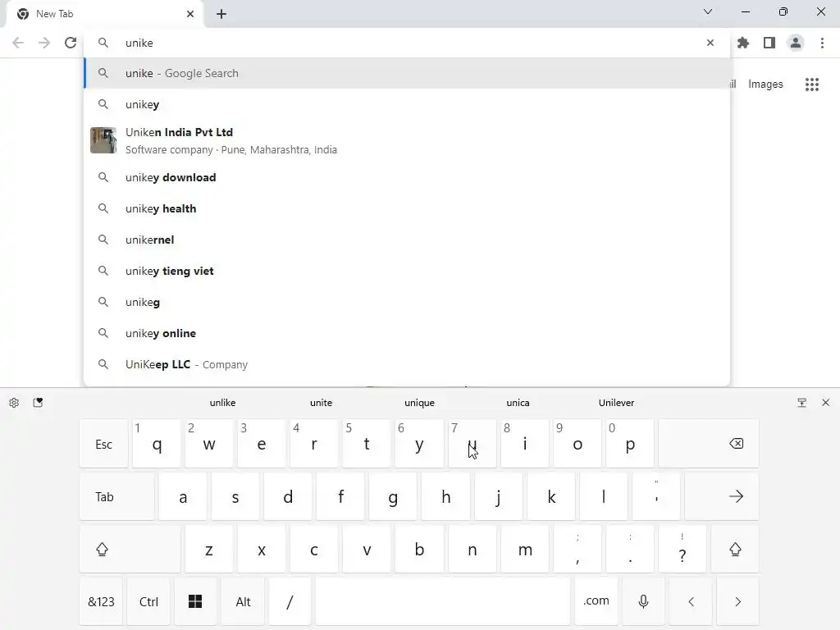This screenshot has height=630, width=840.
Task: Tap the apostrophe key
Action: coord(656,496)
